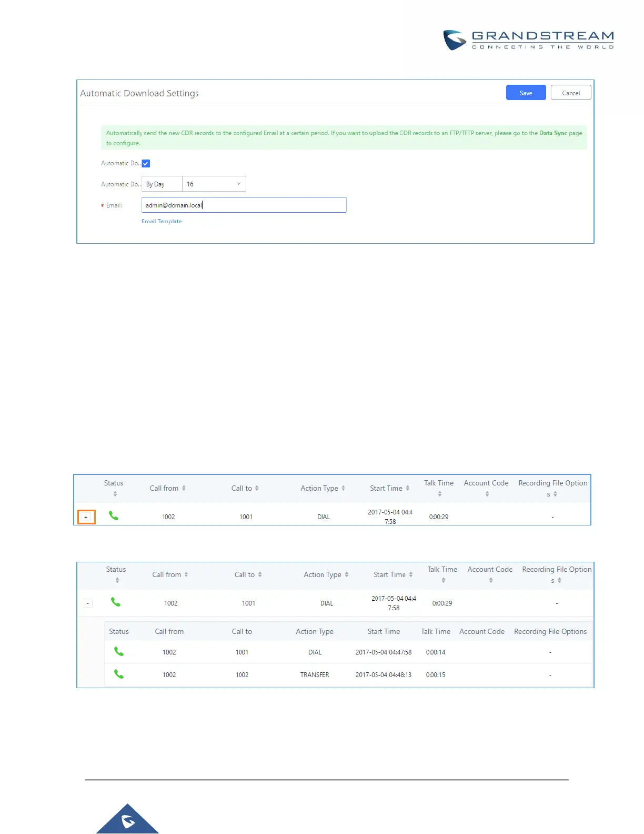
Task: Sort second table by Call to
Action: point(260,574)
